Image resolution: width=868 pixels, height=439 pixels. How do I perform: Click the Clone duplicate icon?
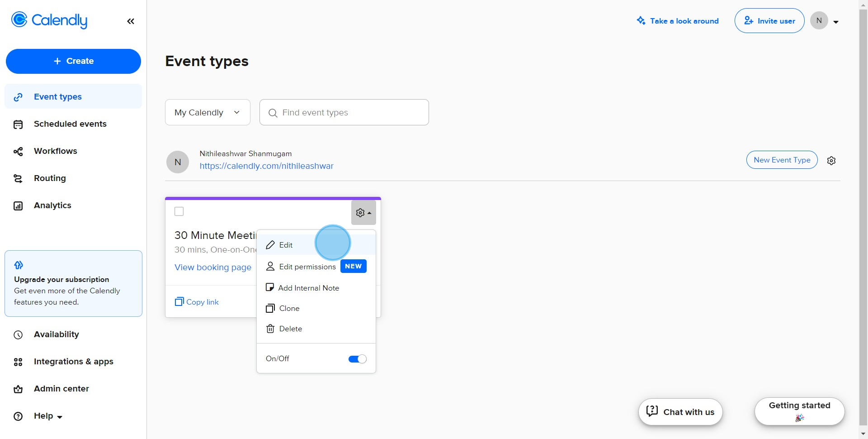270,308
